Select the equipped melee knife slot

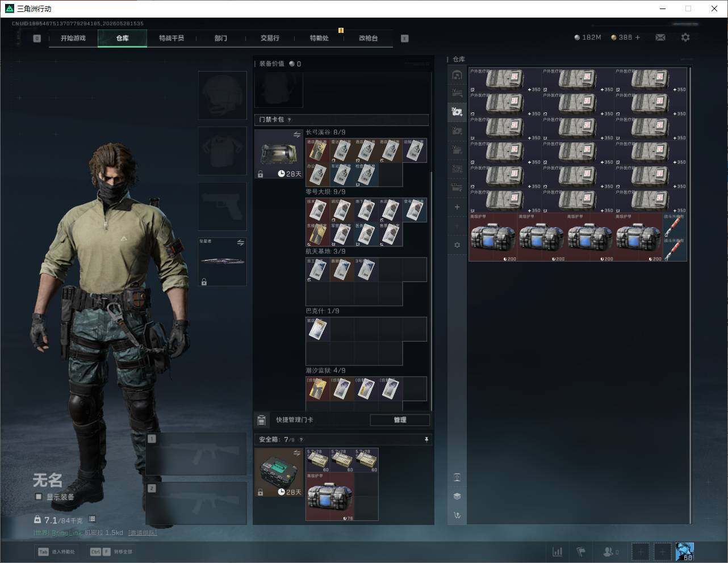[222, 262]
